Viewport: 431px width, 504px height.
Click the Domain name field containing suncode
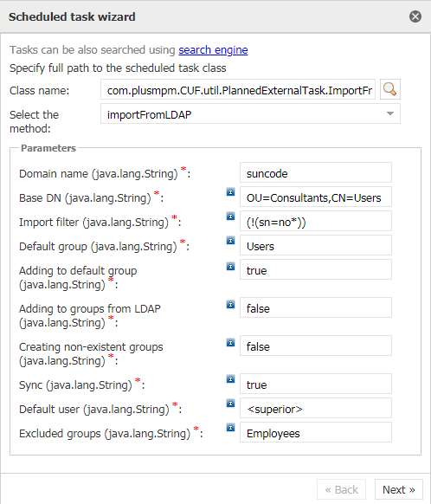(x=316, y=172)
